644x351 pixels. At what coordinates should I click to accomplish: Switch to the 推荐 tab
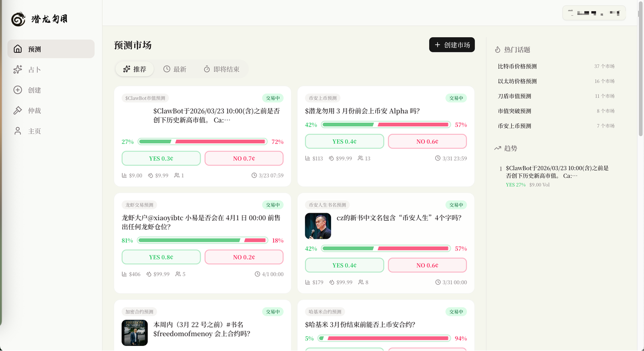click(135, 69)
